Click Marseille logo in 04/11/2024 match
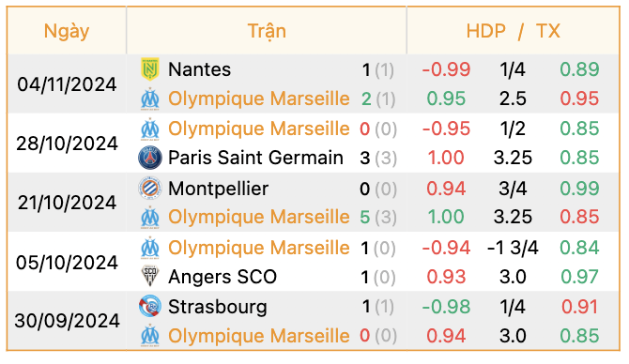 (x=150, y=99)
